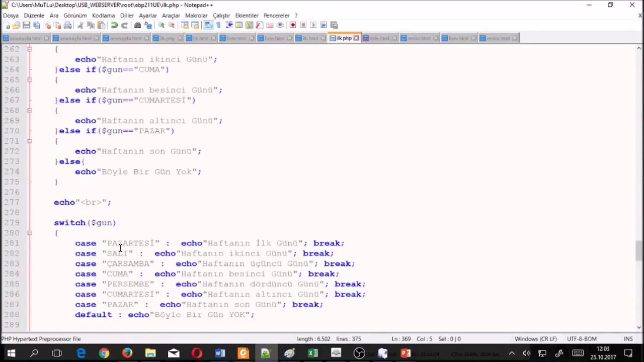Close the active ilk.php tab
The height and width of the screenshot is (362, 644).
[x=356, y=38]
